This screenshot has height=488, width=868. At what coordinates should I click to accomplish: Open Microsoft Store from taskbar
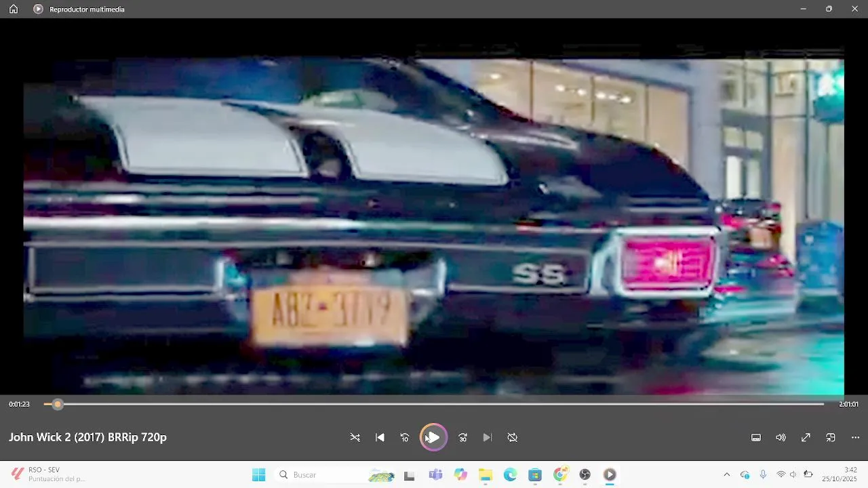[x=535, y=474]
